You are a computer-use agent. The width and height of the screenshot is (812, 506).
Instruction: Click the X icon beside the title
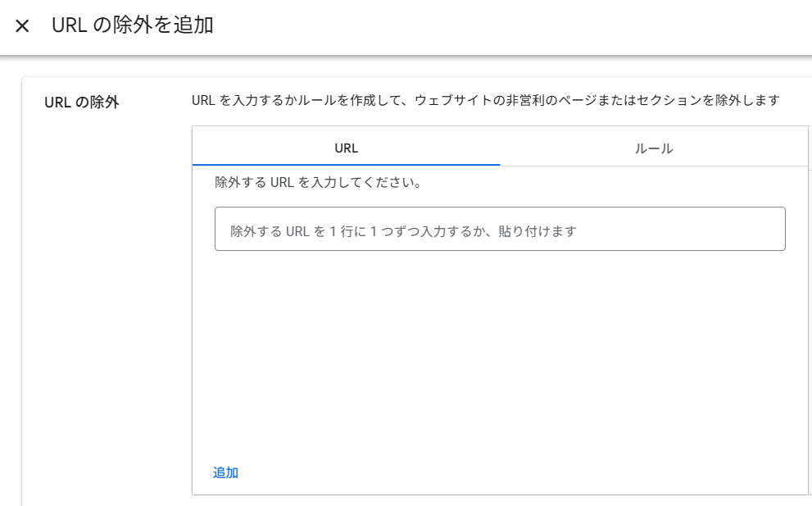coord(22,26)
